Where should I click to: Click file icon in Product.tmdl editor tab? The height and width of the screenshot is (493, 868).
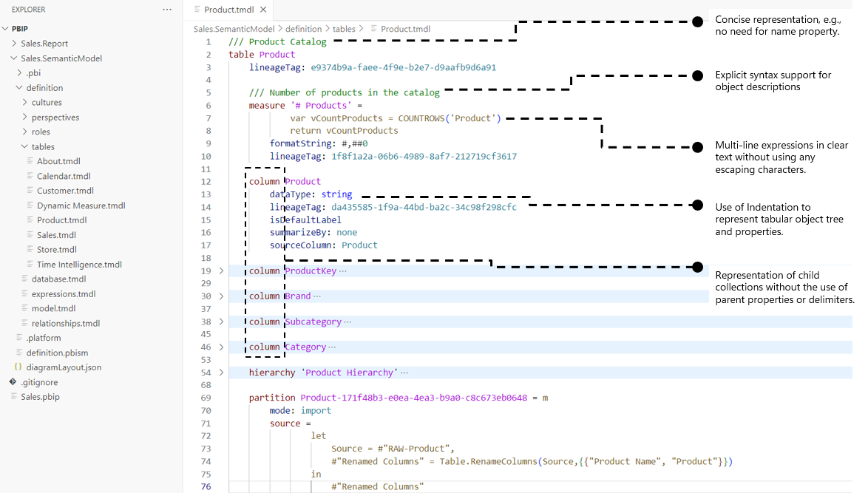tap(196, 10)
